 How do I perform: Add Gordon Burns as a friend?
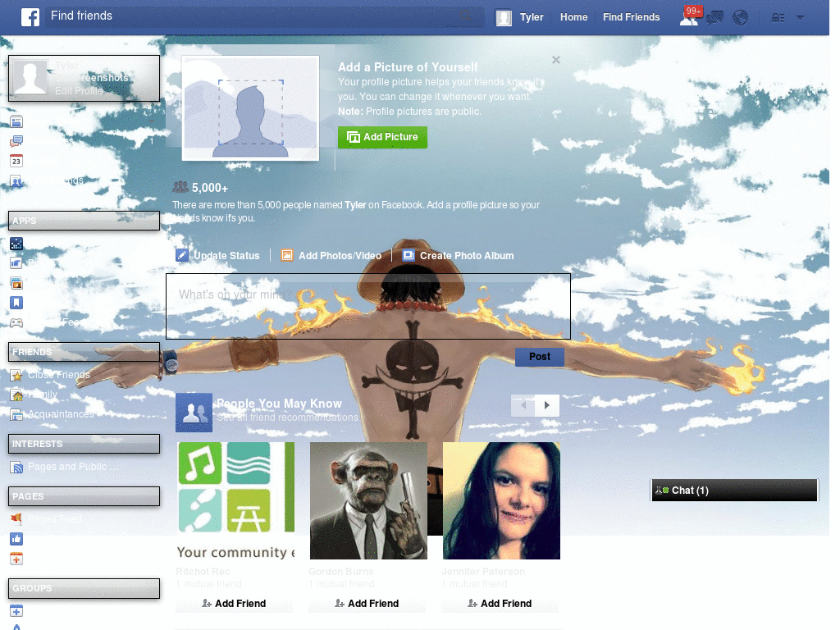pyautogui.click(x=367, y=604)
